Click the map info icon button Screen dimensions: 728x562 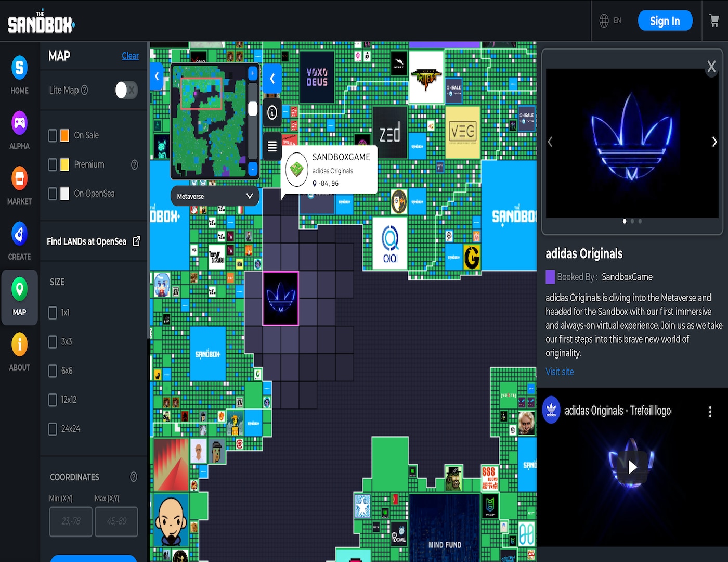pyautogui.click(x=272, y=112)
